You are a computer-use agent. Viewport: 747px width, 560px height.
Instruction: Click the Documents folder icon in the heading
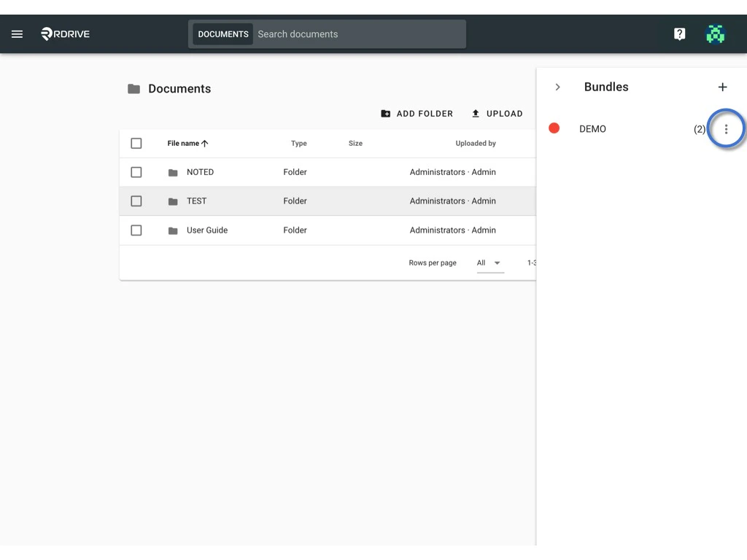pos(134,88)
